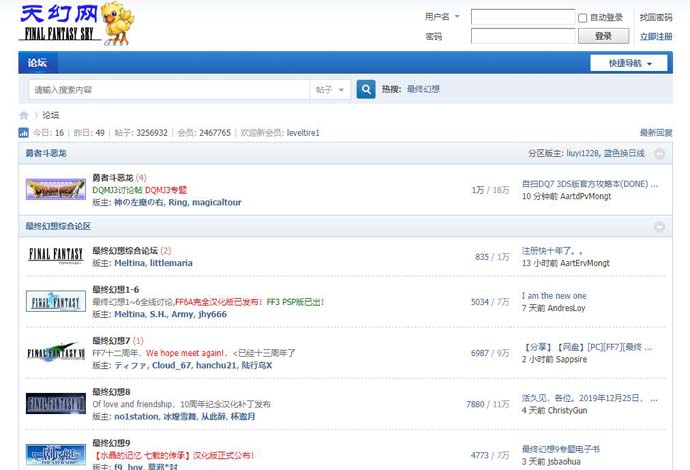Open the 快捷导航 dropdown menu
The image size is (690, 470).
[x=629, y=63]
